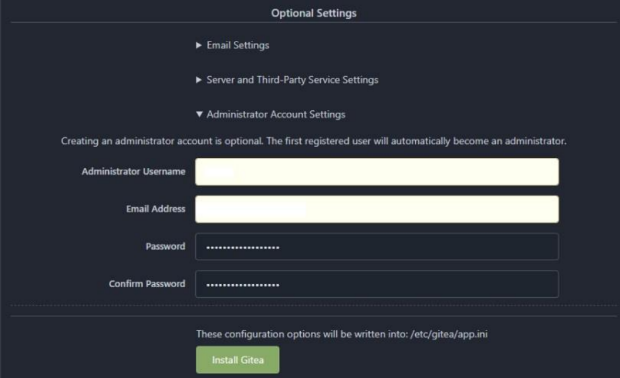Screen dimensions: 620x378
Task: Click the Email Address input field
Action: [377, 209]
